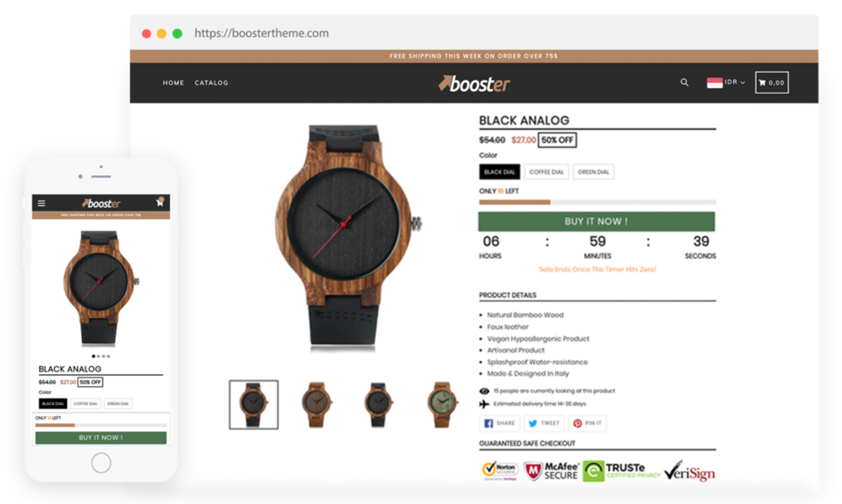Tweet product using the Twitter button

click(x=544, y=424)
